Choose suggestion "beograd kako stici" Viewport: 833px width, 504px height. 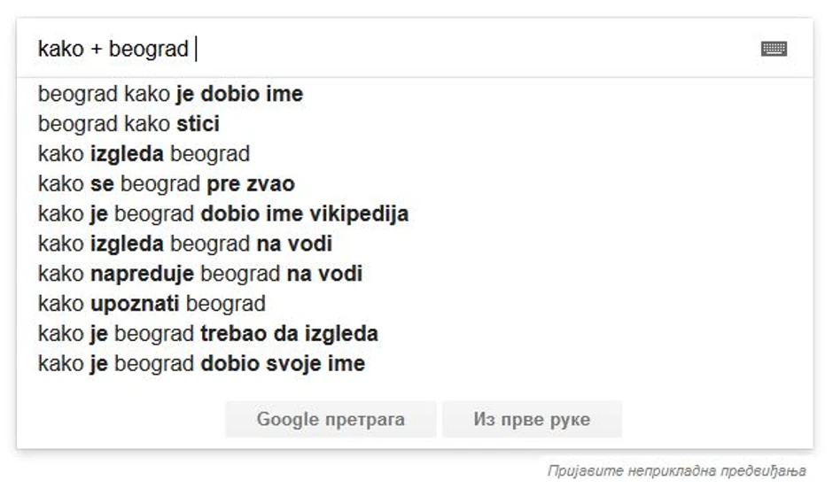pyautogui.click(x=128, y=124)
